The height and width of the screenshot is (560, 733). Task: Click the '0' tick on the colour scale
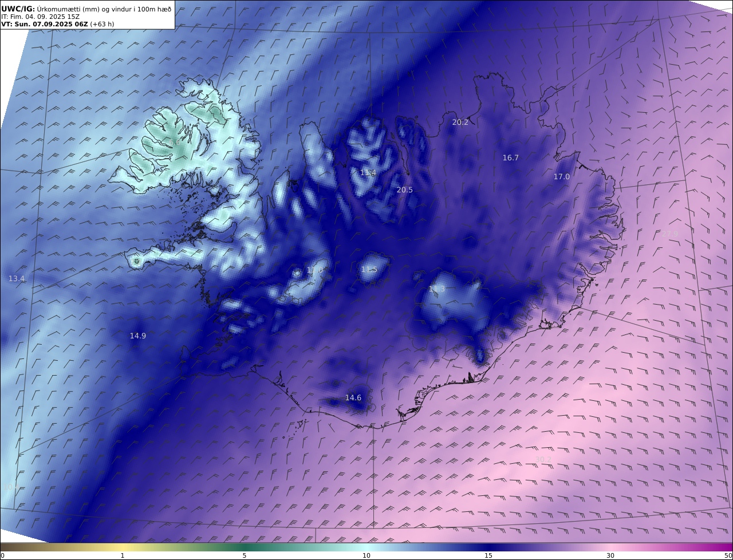tap(2, 555)
